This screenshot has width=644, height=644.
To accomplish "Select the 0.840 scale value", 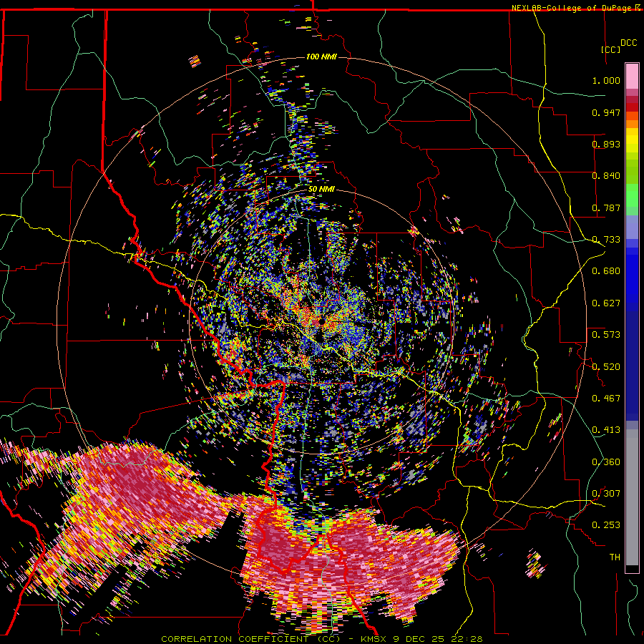I will 606,176.
